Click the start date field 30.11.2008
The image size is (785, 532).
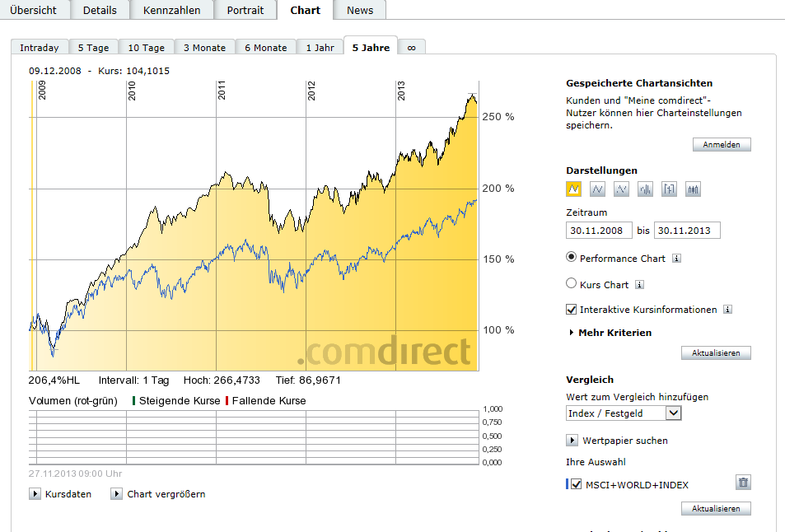click(600, 231)
